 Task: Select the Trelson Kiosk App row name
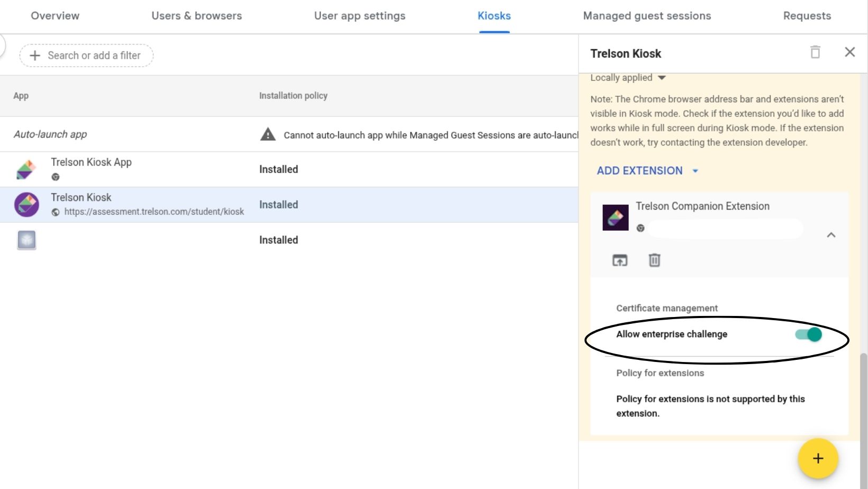coord(91,162)
